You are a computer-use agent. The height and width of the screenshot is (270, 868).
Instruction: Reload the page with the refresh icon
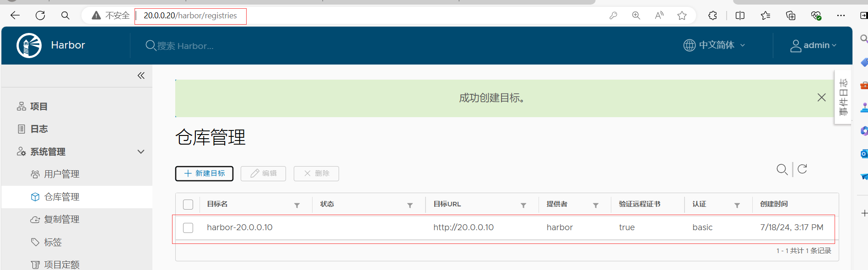[x=40, y=16]
